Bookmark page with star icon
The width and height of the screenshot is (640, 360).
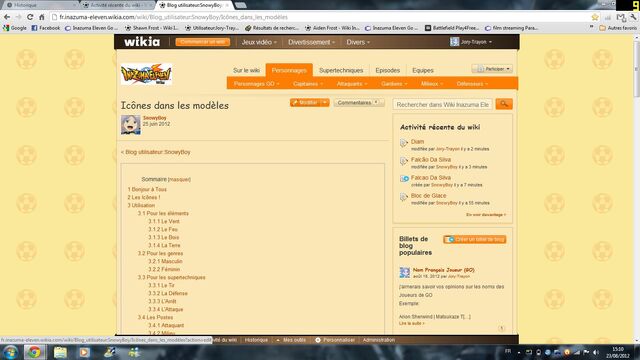tap(595, 17)
